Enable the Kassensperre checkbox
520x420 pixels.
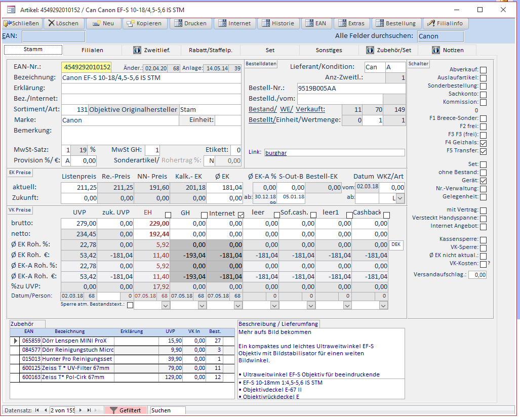tap(483, 240)
